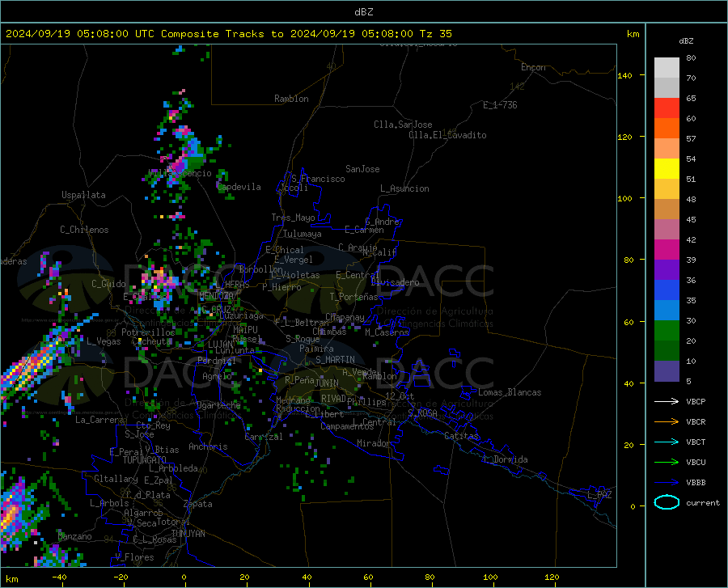Click the E_1-736 label
The width and height of the screenshot is (728, 588).
pos(500,105)
